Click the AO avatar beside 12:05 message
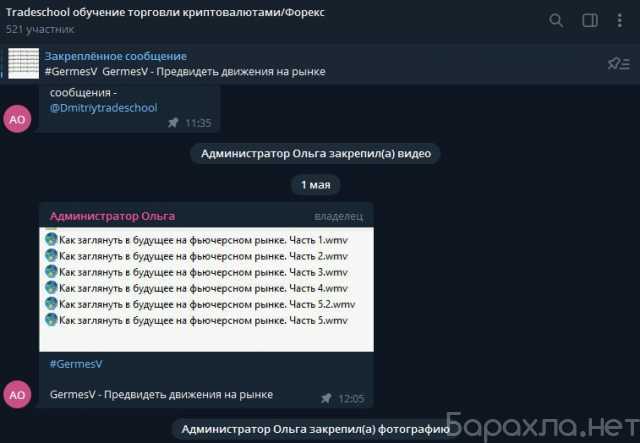The image size is (640, 443). click(17, 395)
